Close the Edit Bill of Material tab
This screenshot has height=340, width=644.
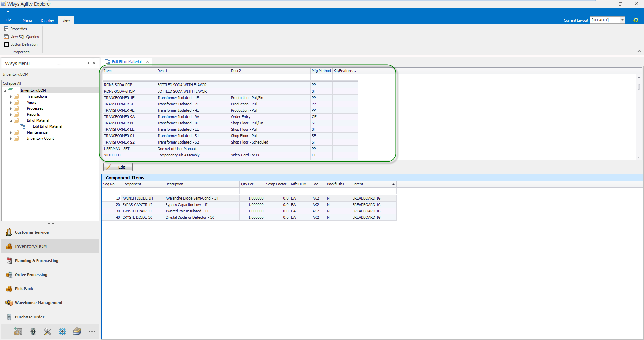[147, 62]
